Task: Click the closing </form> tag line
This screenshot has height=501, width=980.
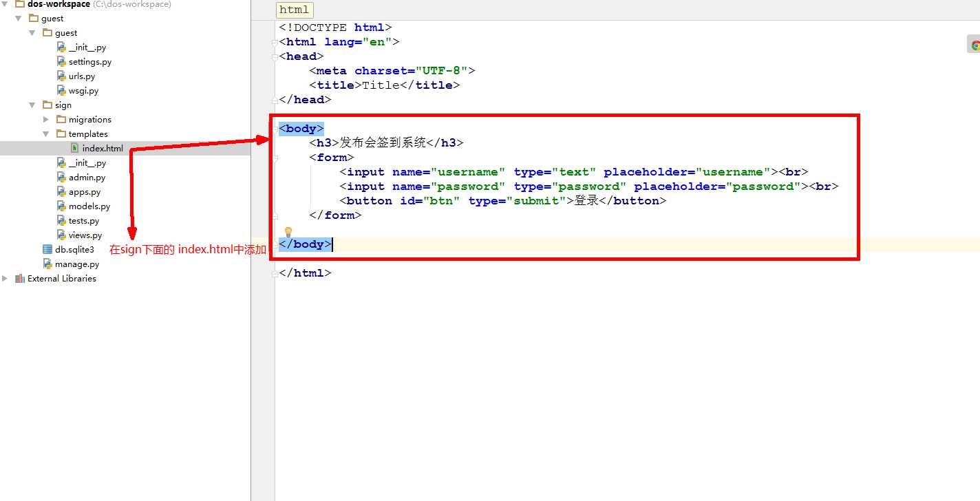Action: coord(335,215)
